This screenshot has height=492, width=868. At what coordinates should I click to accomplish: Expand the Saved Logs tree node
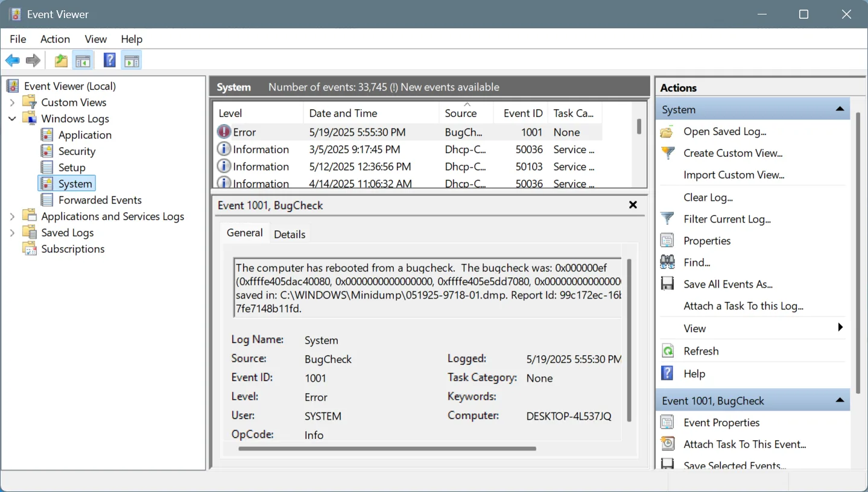(x=12, y=233)
